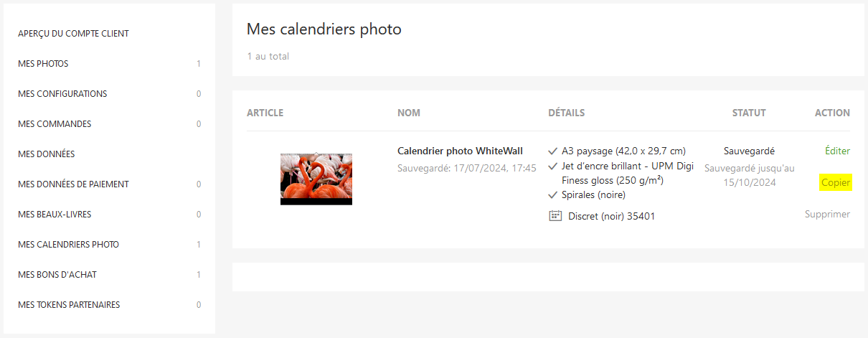The image size is (868, 338).
Task: Copy the calendar using Copier
Action: (836, 182)
